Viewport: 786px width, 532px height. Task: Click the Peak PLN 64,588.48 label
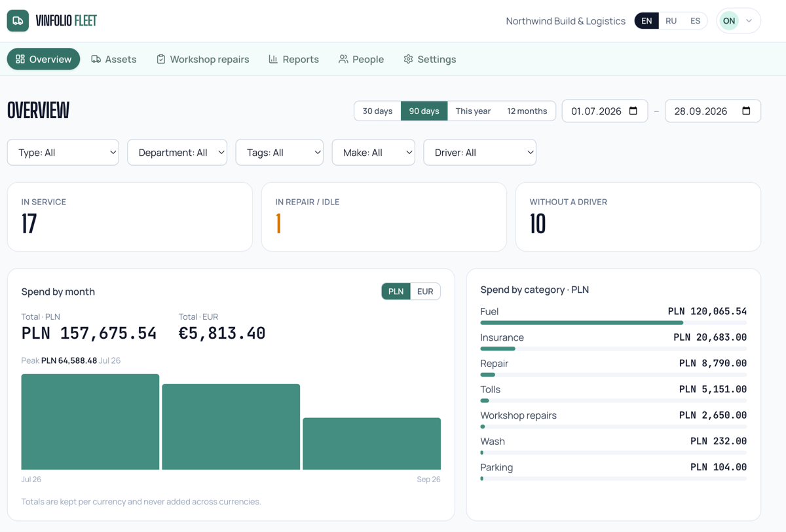pyautogui.click(x=71, y=360)
